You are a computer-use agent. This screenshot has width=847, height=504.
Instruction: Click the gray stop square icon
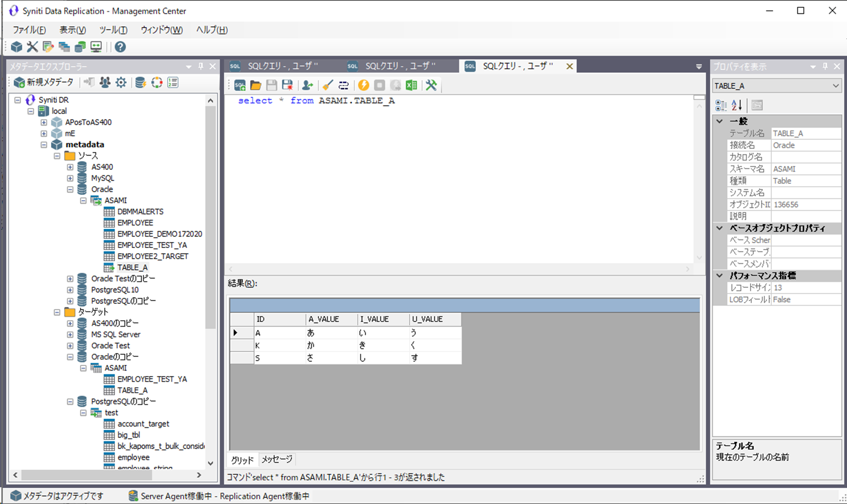[379, 85]
